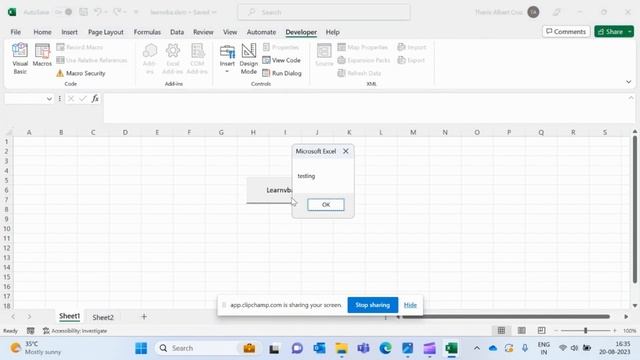Collapse the ribbon with the chevron

(629, 82)
